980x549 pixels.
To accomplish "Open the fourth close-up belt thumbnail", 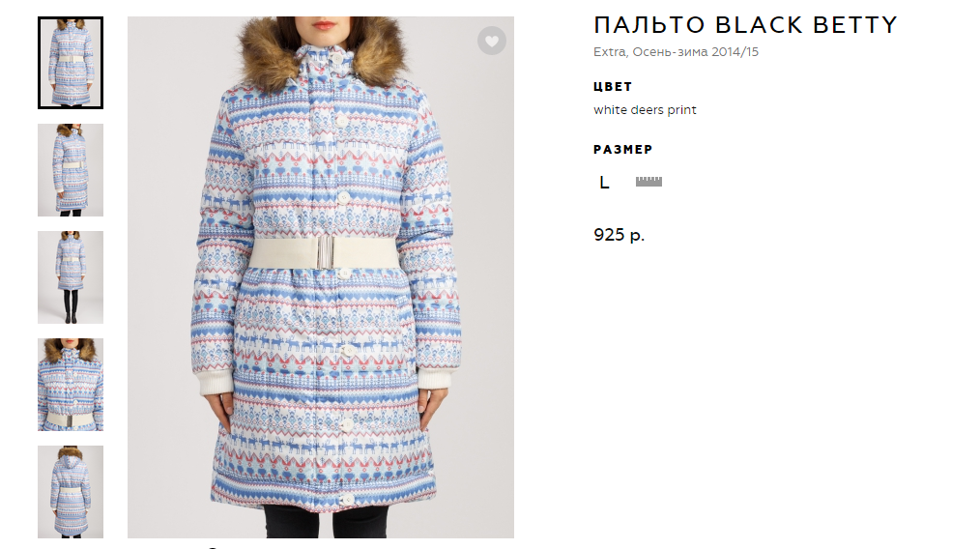I will (x=71, y=385).
